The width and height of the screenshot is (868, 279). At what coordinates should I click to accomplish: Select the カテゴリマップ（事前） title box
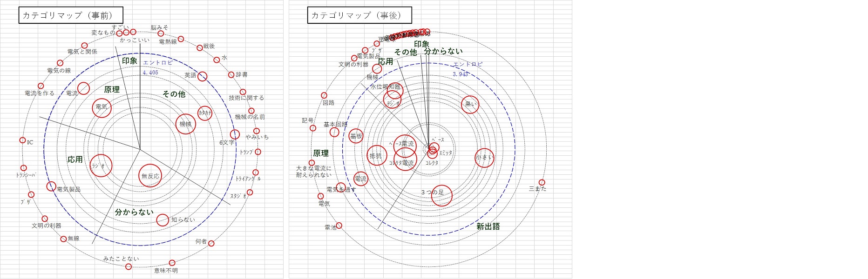click(71, 15)
